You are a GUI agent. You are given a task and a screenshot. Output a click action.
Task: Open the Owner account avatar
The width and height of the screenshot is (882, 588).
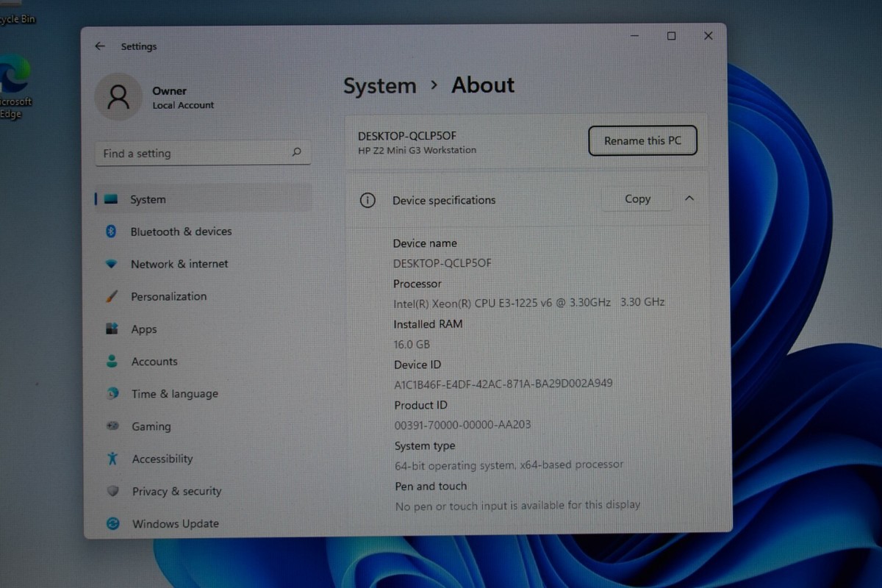(x=118, y=97)
